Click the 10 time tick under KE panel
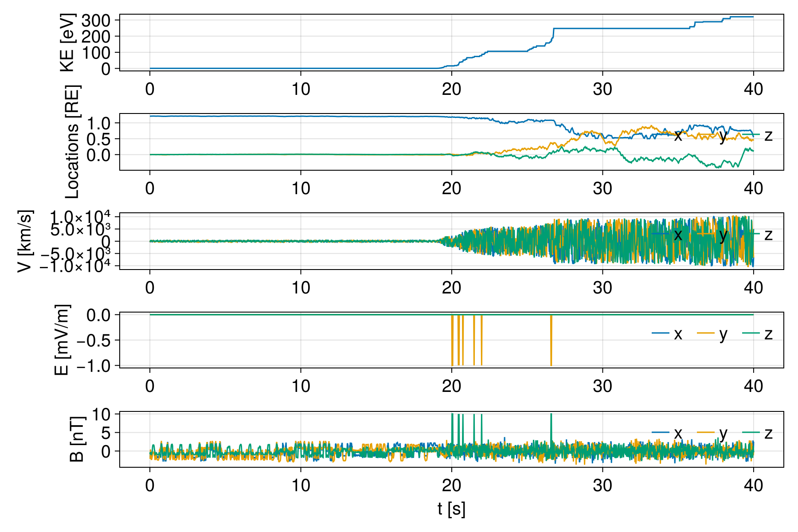The width and height of the screenshot is (798, 532). pyautogui.click(x=301, y=89)
